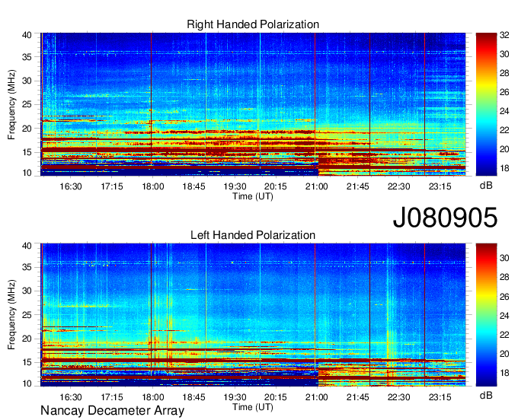The image size is (518, 420).
Task: Click the 19:30 tick on Left Handed time axis
Action: pos(235,397)
